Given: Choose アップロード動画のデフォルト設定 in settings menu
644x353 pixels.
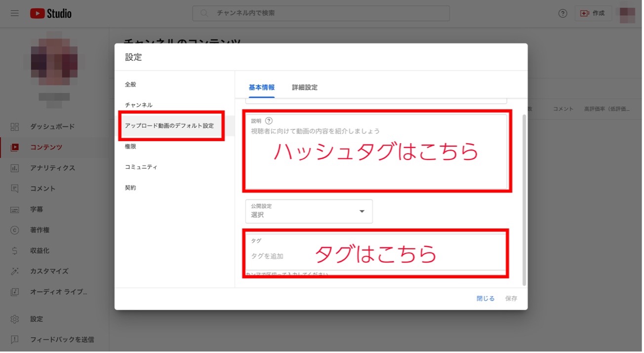Looking at the screenshot, I should [169, 126].
